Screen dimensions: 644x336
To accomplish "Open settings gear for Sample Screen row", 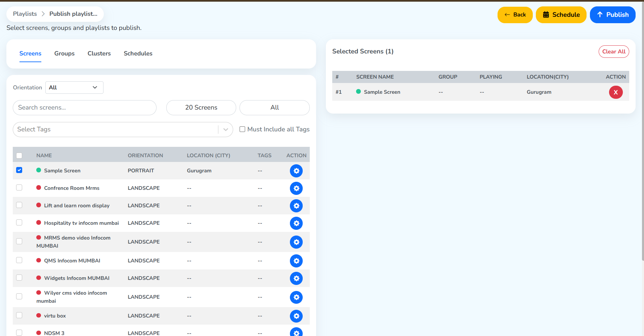I will (x=296, y=171).
